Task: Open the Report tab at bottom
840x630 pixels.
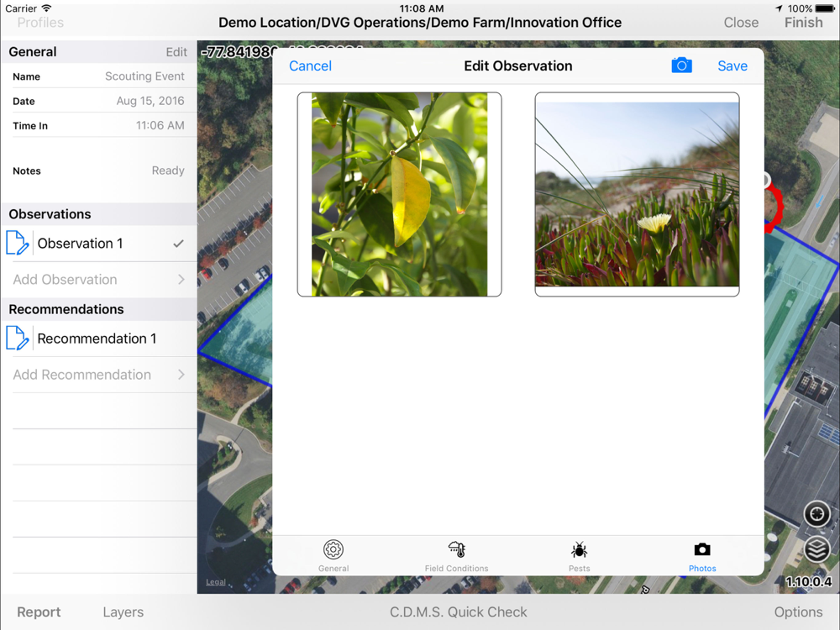Action: click(x=39, y=612)
